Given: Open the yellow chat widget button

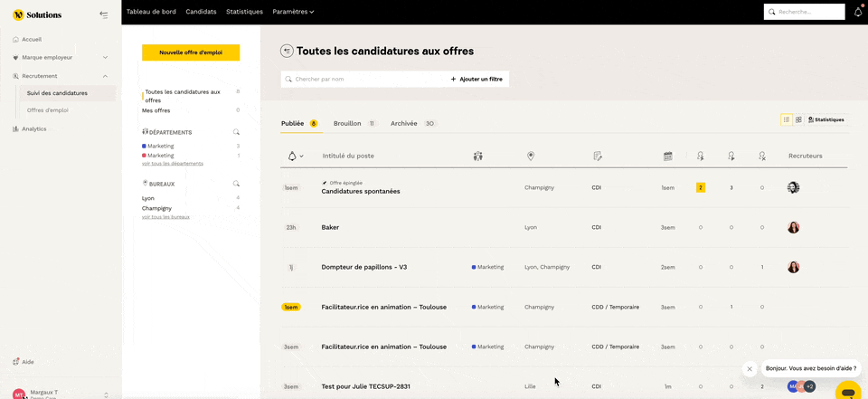Looking at the screenshot, I should point(848,391).
